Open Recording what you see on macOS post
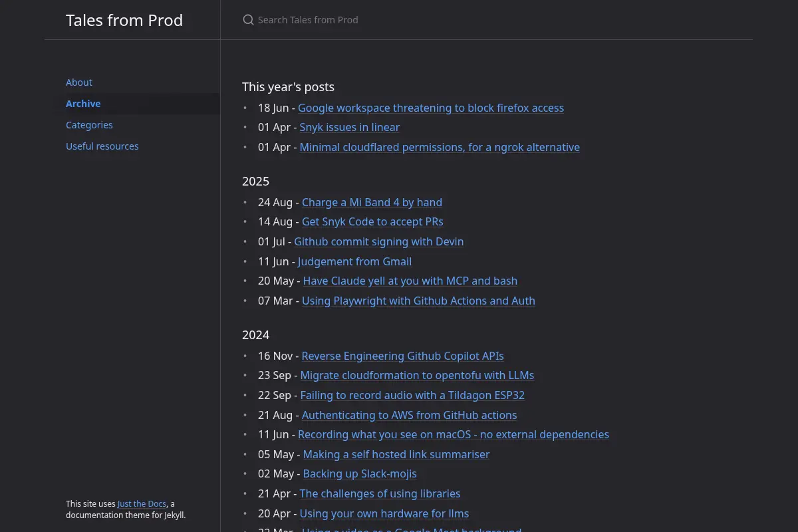Screen dimensions: 798x532 pos(454,434)
